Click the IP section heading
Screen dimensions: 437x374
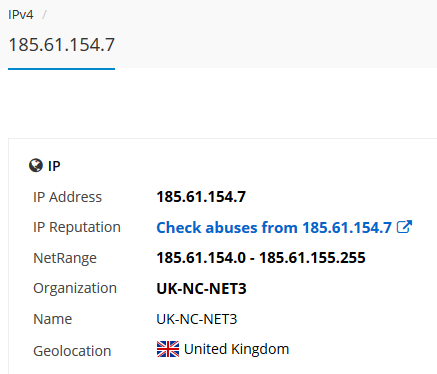click(x=54, y=166)
